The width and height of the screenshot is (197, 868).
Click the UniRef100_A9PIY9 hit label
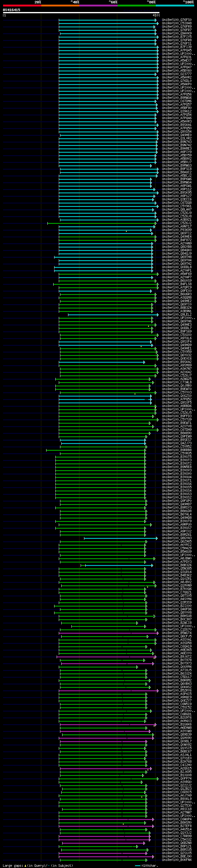coord(177,152)
